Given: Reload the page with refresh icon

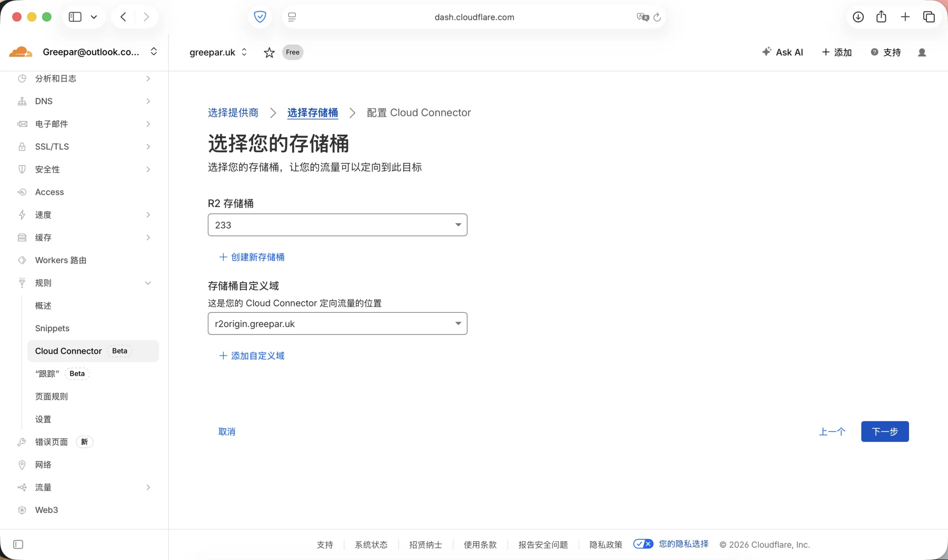Looking at the screenshot, I should [657, 17].
